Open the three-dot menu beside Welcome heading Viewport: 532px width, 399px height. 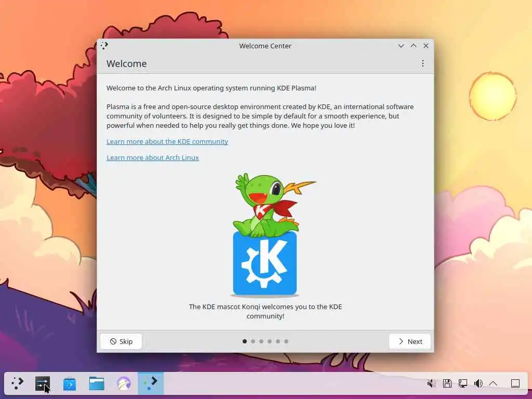click(423, 63)
